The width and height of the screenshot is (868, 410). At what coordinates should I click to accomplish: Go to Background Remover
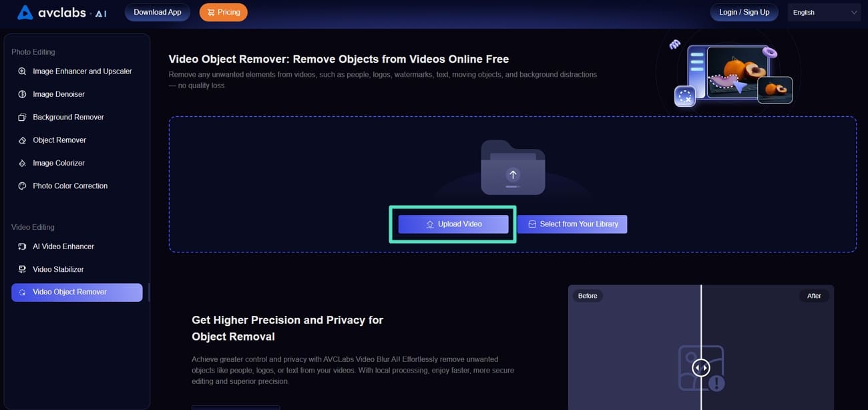click(x=77, y=117)
